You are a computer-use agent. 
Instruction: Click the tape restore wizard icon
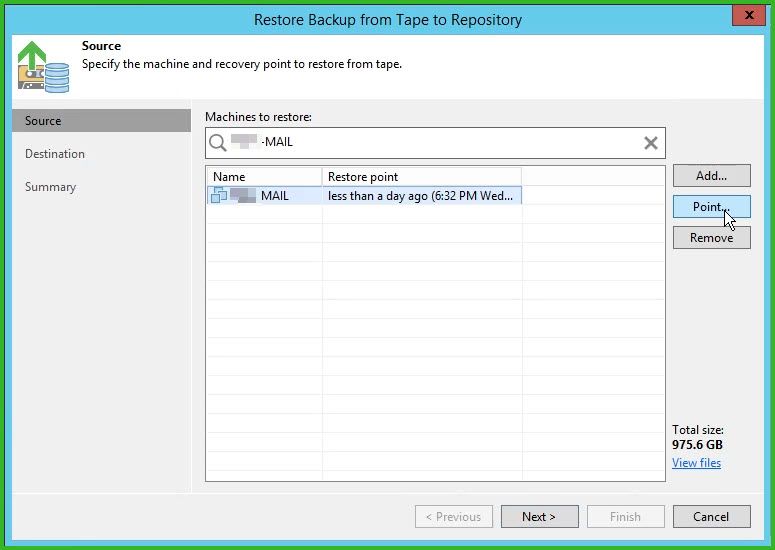pos(43,66)
